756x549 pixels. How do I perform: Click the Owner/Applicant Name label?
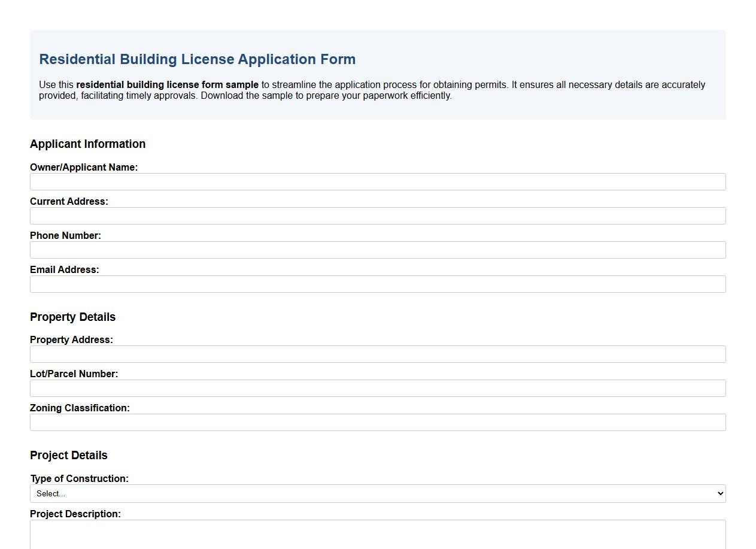(x=84, y=168)
